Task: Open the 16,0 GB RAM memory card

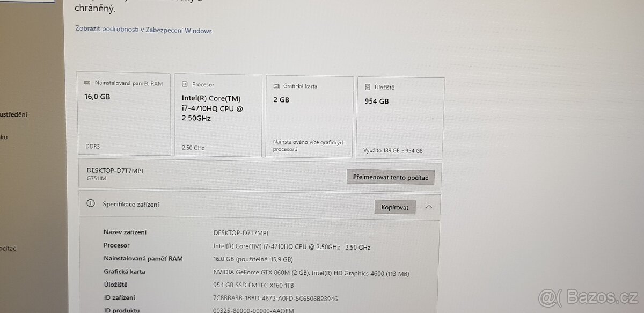Action: click(x=124, y=114)
